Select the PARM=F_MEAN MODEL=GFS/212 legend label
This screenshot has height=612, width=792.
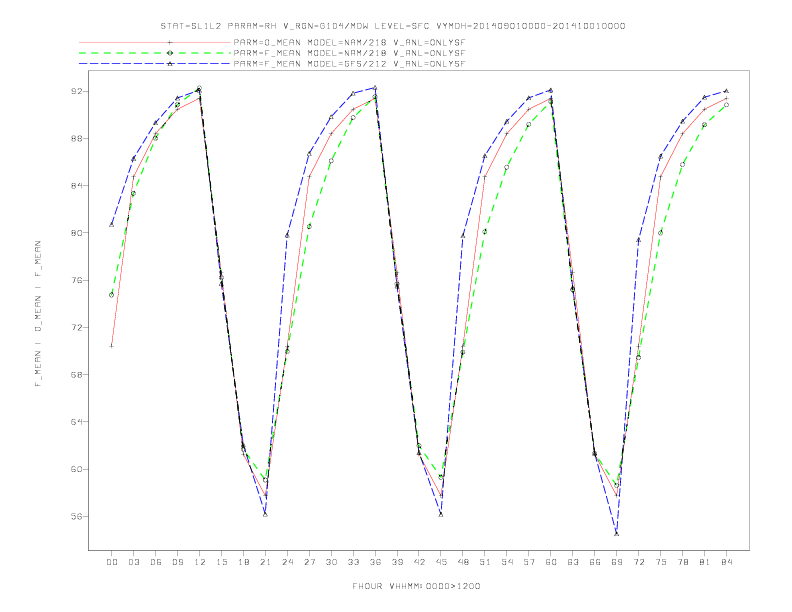tap(349, 64)
